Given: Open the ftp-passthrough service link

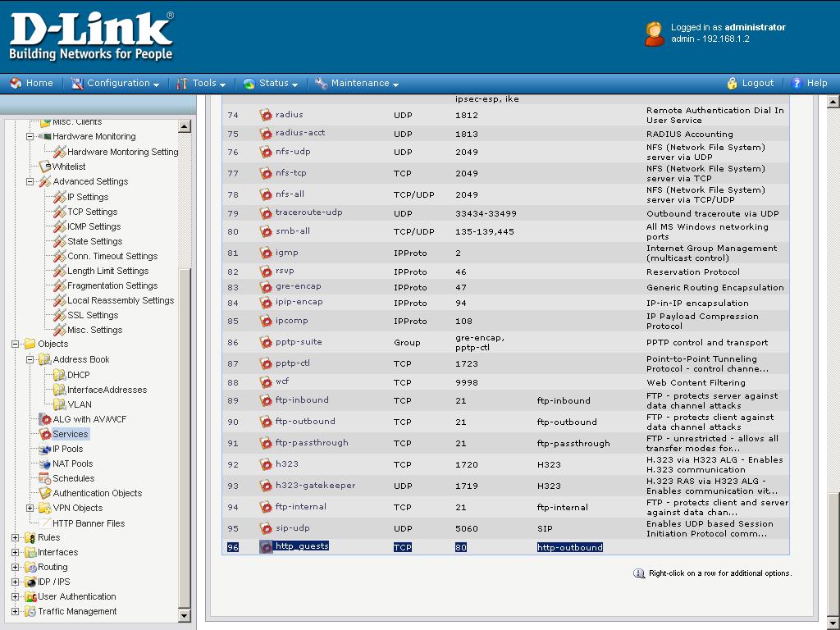Looking at the screenshot, I should [312, 443].
